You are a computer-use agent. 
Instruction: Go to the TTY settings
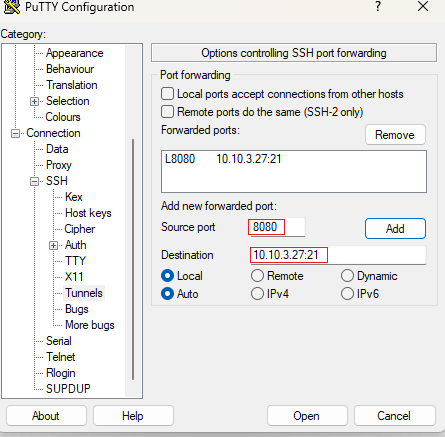point(75,261)
